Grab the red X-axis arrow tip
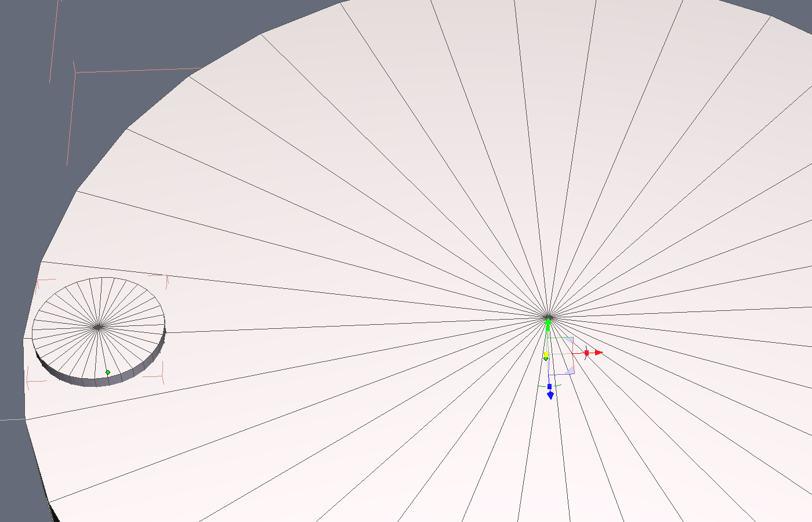This screenshot has height=522, width=812. [x=599, y=353]
